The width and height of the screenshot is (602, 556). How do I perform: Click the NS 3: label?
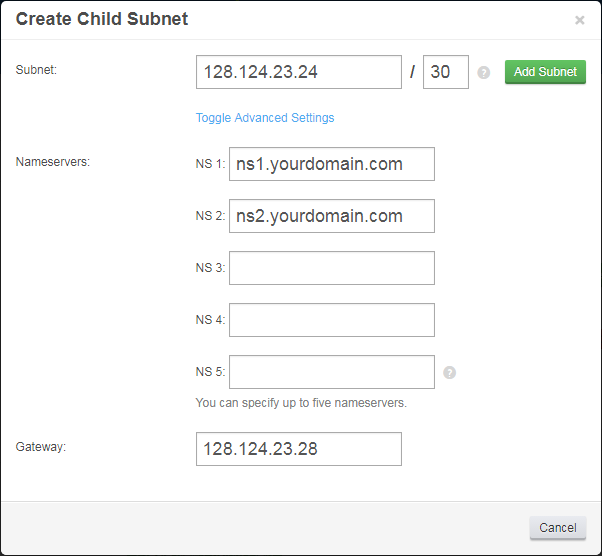(210, 268)
